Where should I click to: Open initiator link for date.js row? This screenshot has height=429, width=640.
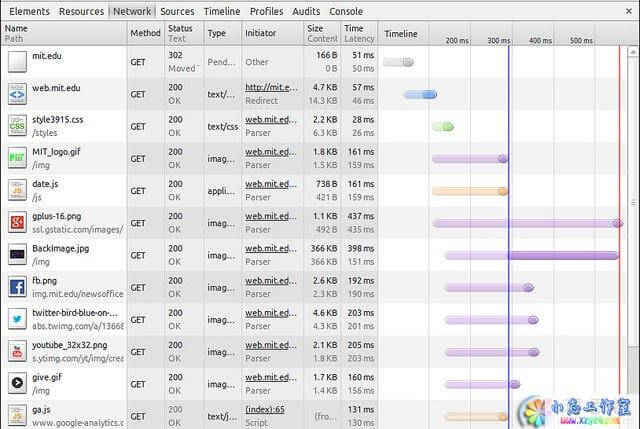click(x=271, y=184)
